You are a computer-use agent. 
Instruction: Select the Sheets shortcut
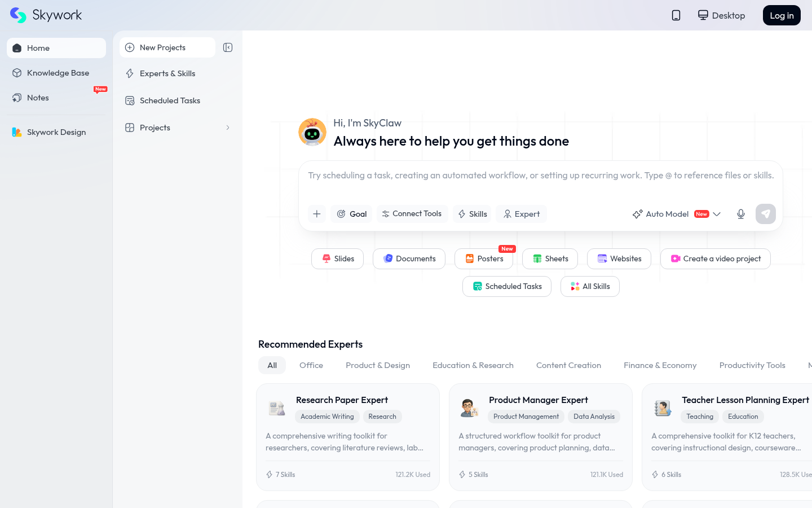[550, 259]
